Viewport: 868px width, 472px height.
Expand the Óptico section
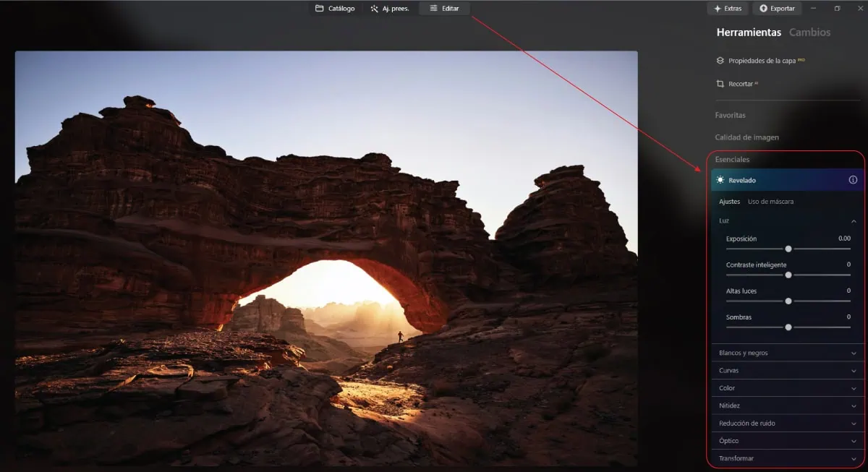click(787, 441)
